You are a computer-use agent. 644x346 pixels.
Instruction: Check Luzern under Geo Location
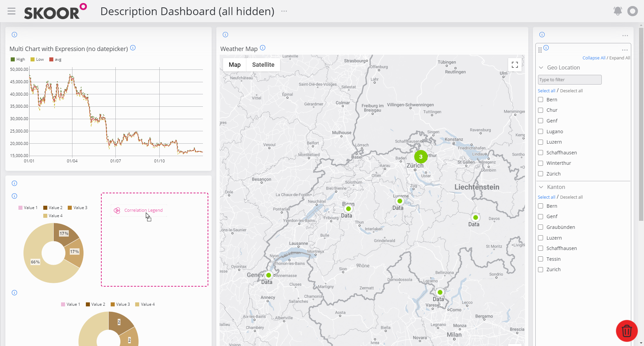[540, 142]
